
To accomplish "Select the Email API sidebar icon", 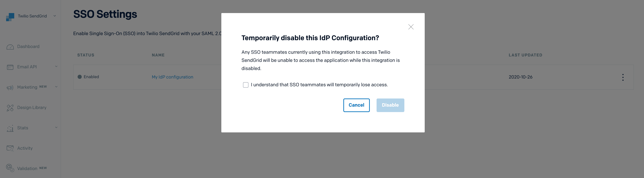I will (x=10, y=67).
